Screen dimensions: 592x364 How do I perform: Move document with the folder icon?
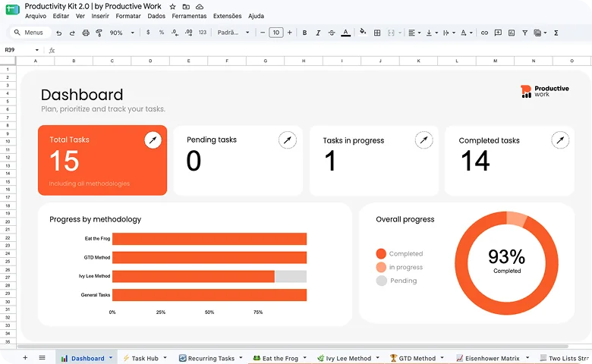pyautogui.click(x=186, y=7)
